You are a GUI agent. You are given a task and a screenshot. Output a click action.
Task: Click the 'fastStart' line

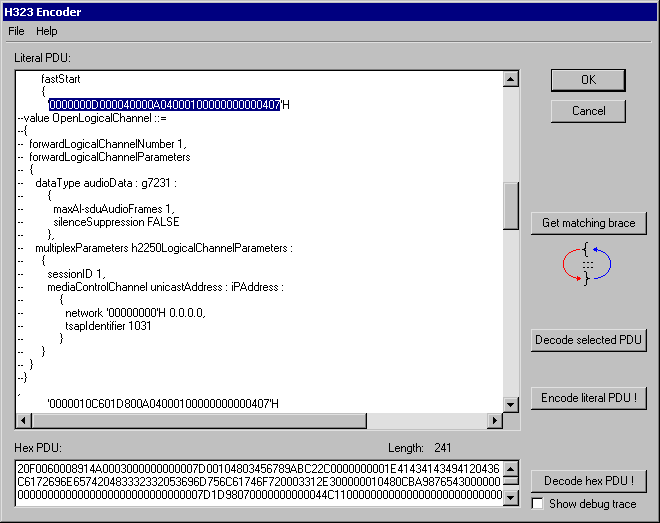point(61,79)
